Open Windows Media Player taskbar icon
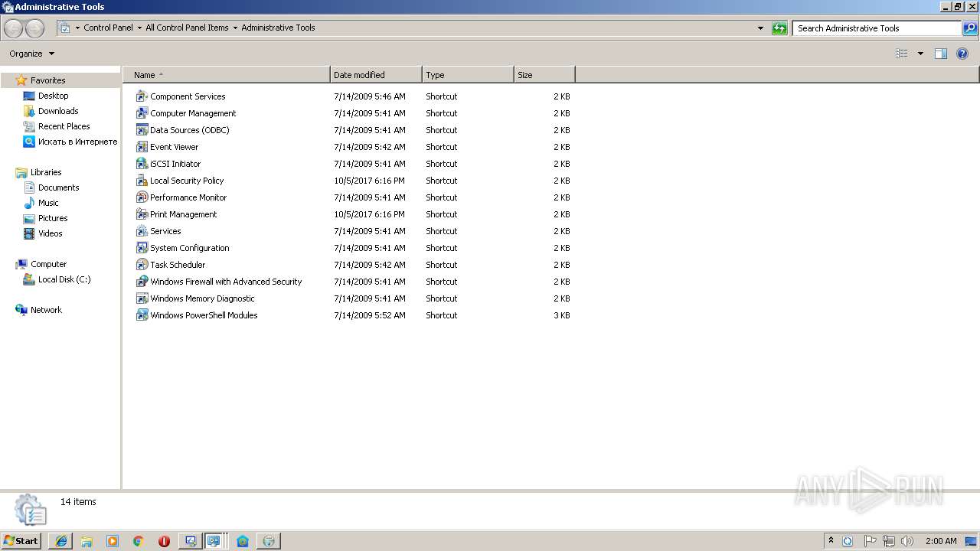 pyautogui.click(x=113, y=541)
